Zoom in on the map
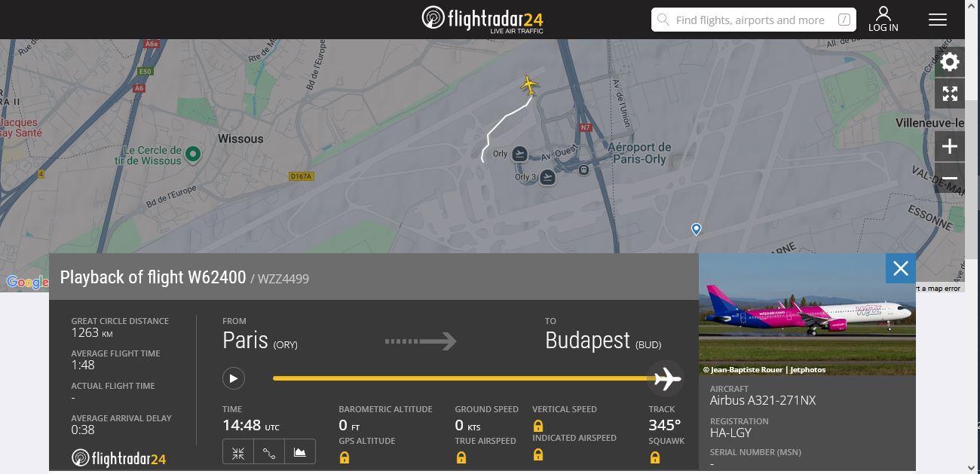This screenshot has height=474, width=980. tap(949, 146)
